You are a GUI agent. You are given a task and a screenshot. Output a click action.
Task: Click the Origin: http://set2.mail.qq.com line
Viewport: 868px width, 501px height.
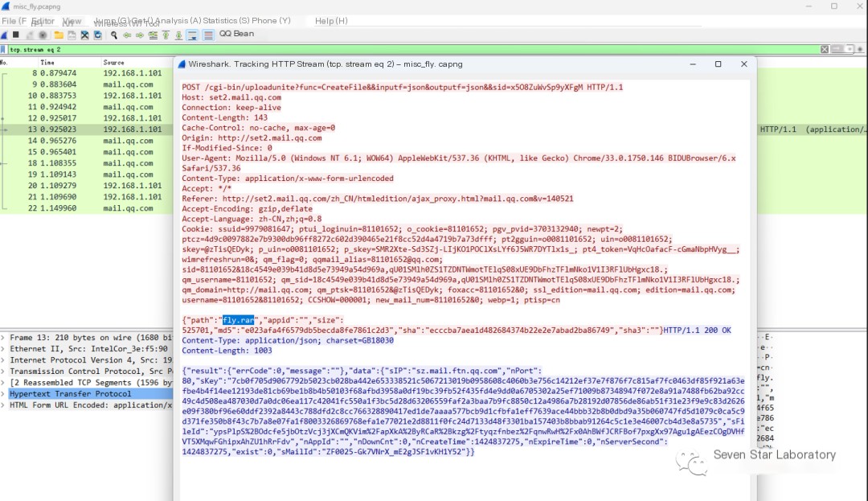pos(252,138)
